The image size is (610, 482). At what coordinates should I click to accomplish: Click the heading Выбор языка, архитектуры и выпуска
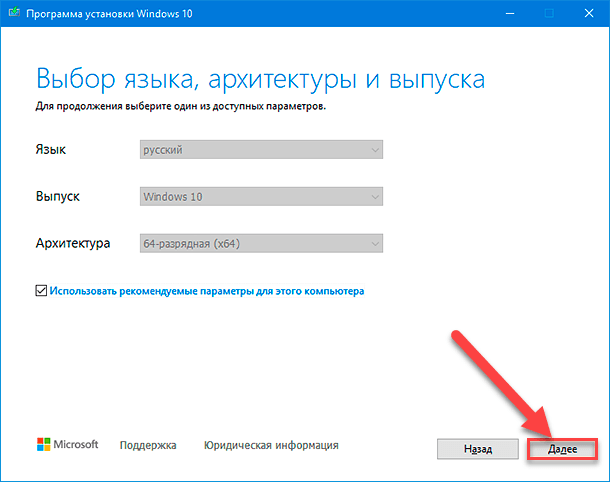pyautogui.click(x=260, y=80)
